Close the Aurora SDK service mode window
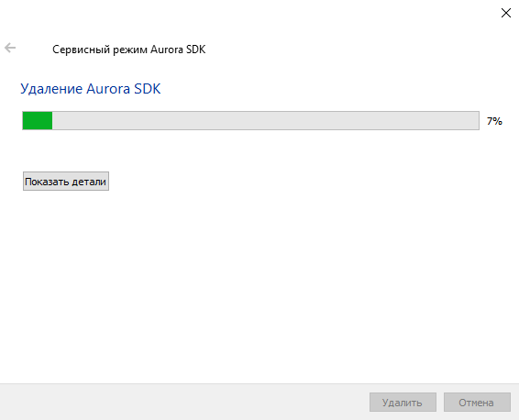The width and height of the screenshot is (519, 420). [x=506, y=13]
